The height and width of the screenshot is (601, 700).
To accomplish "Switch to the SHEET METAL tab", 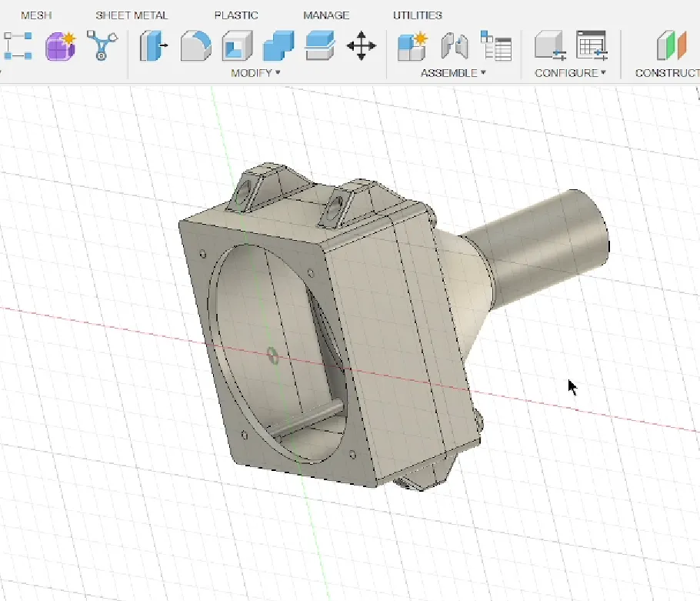I will point(132,15).
